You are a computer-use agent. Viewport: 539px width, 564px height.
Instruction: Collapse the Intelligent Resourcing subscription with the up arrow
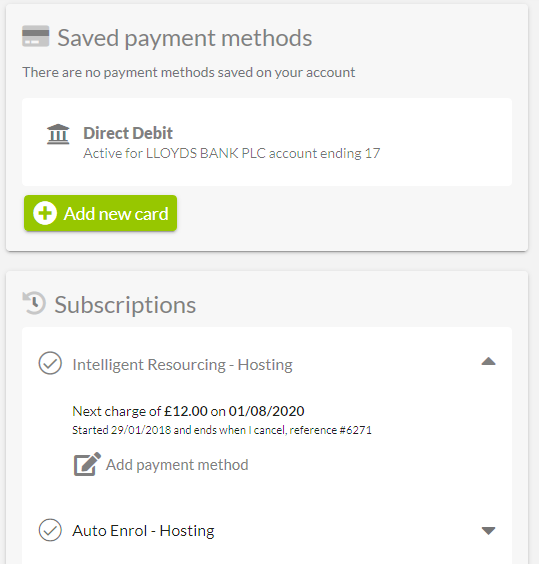[x=488, y=361]
